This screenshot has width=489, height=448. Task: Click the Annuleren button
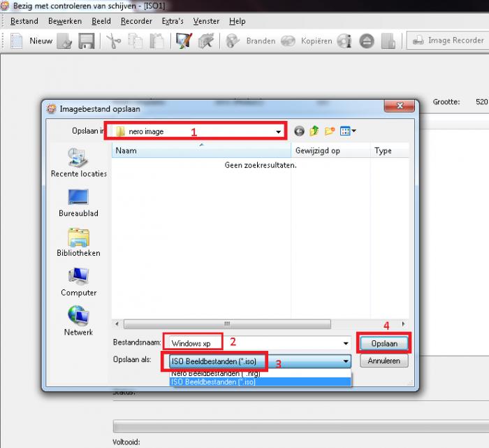point(384,361)
